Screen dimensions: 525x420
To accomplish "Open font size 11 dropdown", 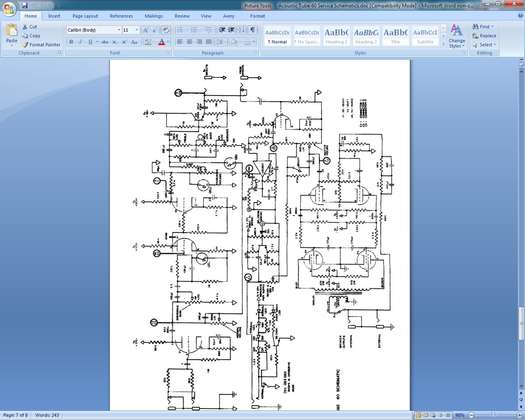I will tap(137, 30).
